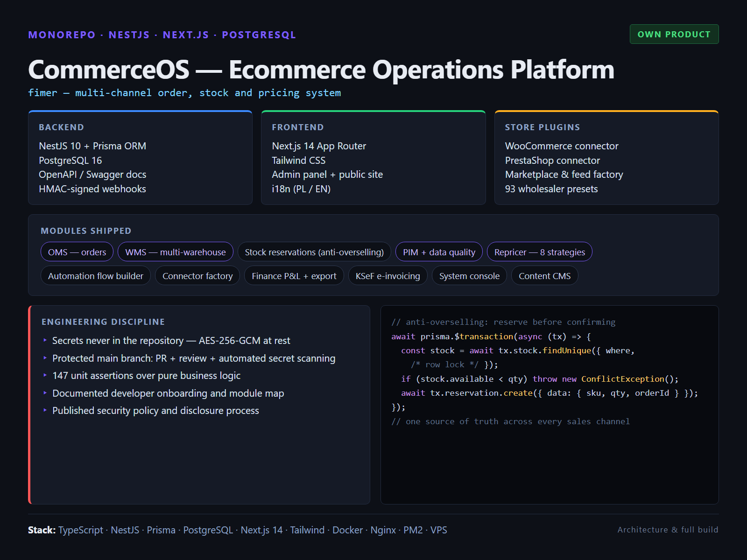Click the line "Next.js 14 App Router"

click(319, 146)
